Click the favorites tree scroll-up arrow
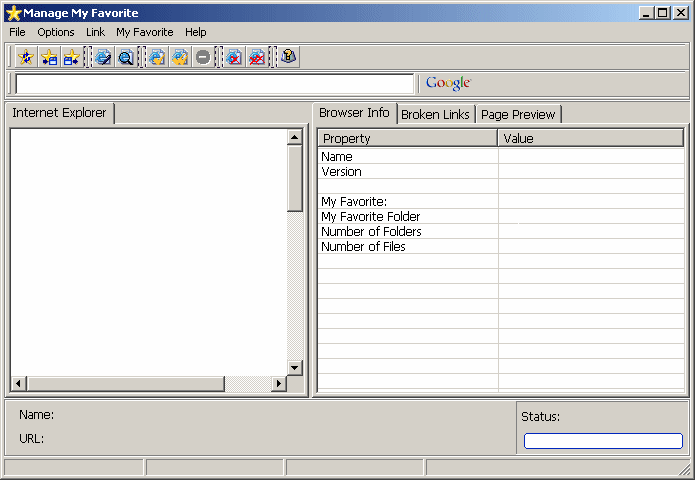Image resolution: width=695 pixels, height=480 pixels. [x=294, y=137]
